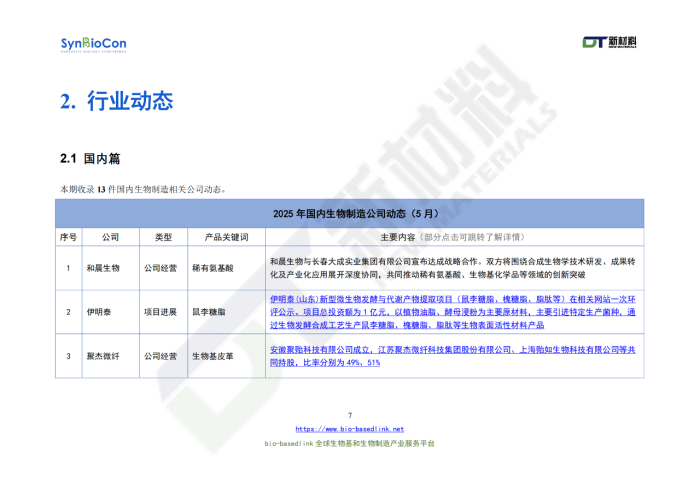700x494 pixels.
Task: Click the DT 新材料 logo at top right
Action: click(610, 42)
